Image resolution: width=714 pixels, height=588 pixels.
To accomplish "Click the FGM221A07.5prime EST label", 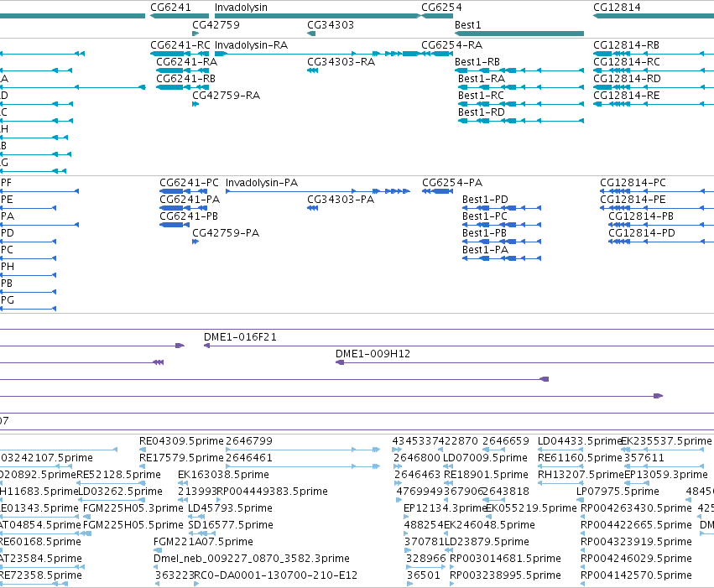I will click(203, 542).
